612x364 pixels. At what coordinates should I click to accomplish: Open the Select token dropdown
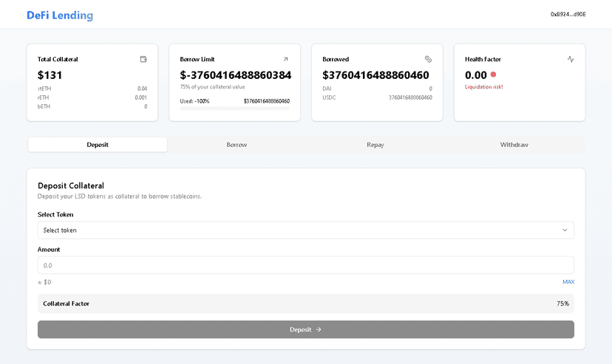point(305,230)
